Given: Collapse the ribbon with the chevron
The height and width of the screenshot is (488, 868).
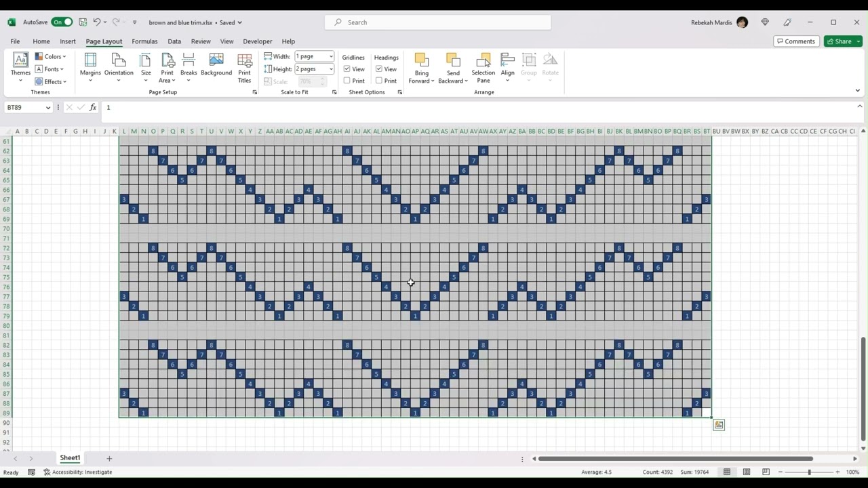Looking at the screenshot, I should [x=857, y=90].
